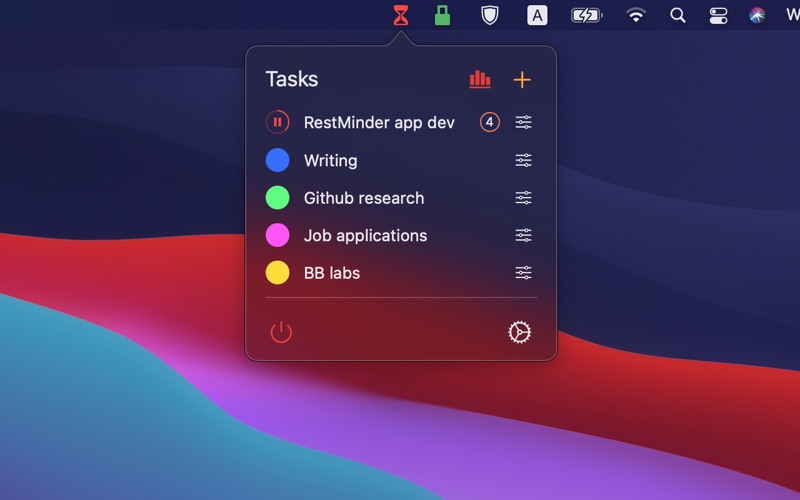The height and width of the screenshot is (500, 800).
Task: Open the statistics bar chart icon
Action: [x=480, y=80]
